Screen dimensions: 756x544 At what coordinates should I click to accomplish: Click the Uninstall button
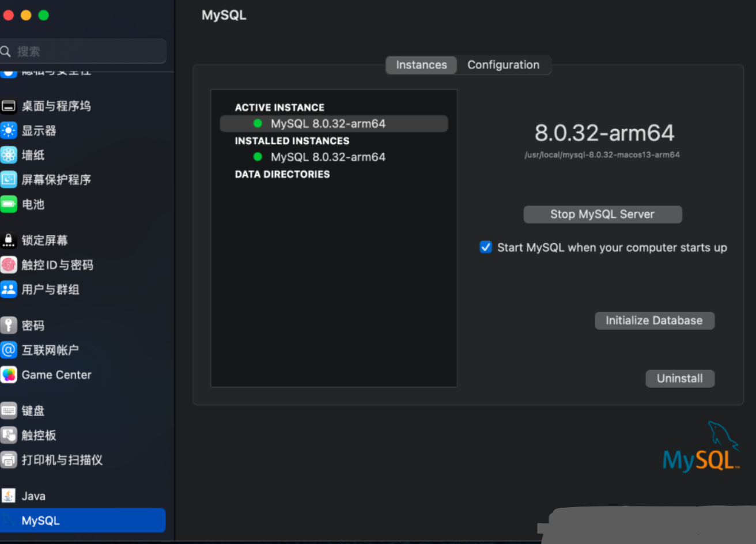pos(679,379)
